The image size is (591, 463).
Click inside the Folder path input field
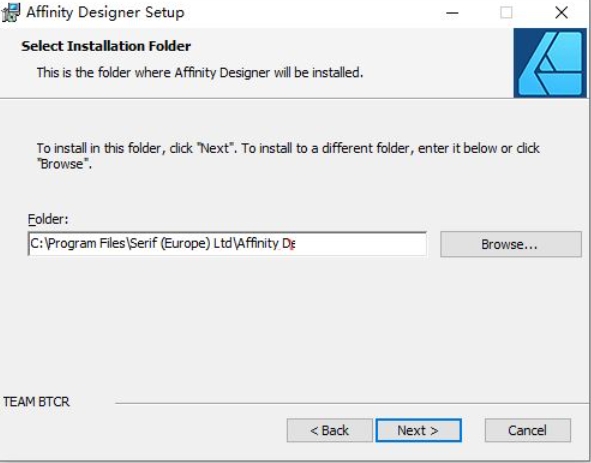227,244
